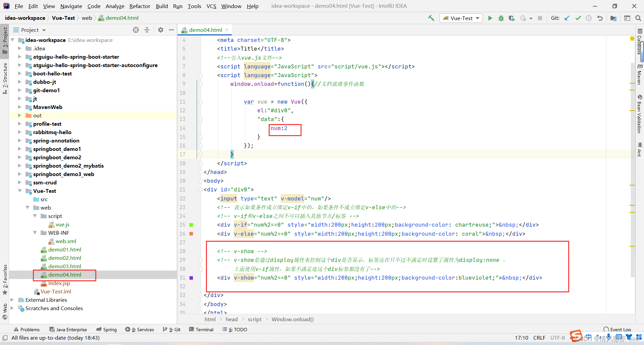Fold the script block at line 8
The image size is (644, 345).
click(201, 75)
